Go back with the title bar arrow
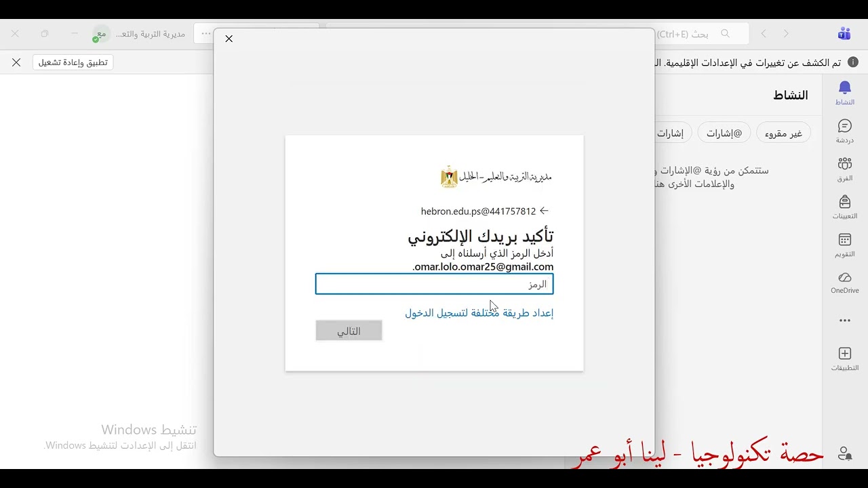This screenshot has height=488, width=868. coord(786,34)
